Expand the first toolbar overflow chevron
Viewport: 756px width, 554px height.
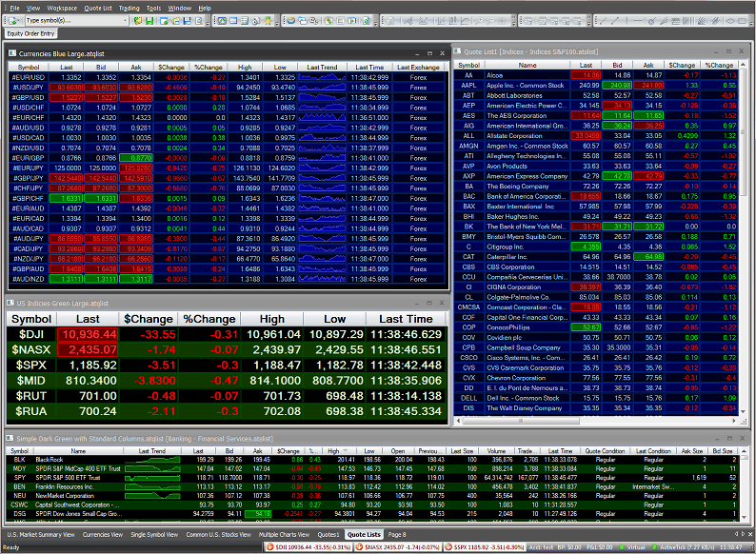click(x=208, y=21)
